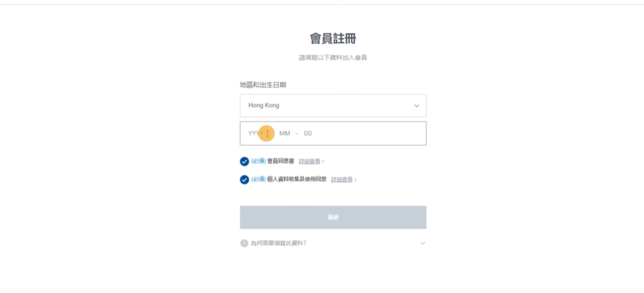644x293 pixels.
Task: Click the 個人資料收集及使用同意 label text
Action: tap(297, 179)
